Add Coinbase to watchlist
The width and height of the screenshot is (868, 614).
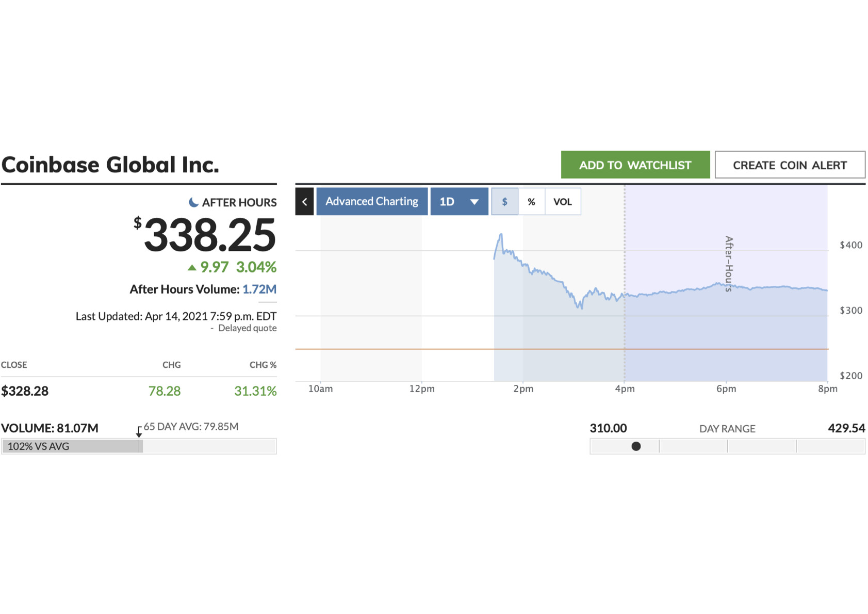[x=635, y=165]
